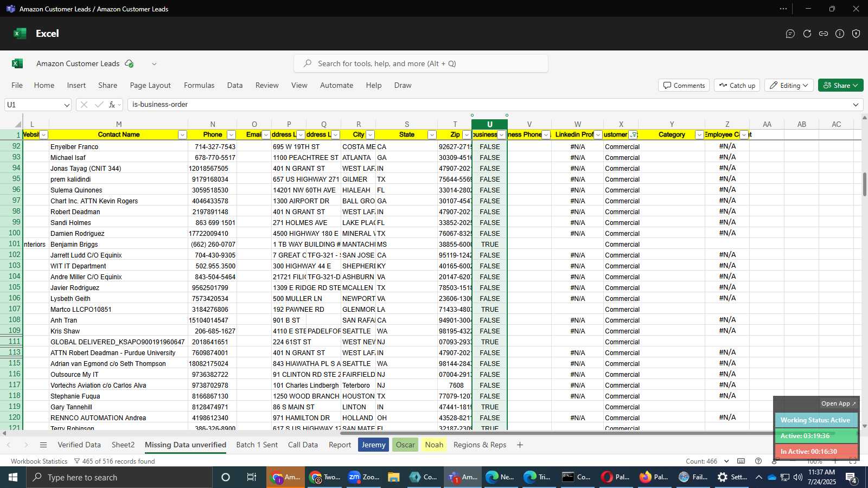Open the Formulas ribbon tab
The image size is (868, 488).
(x=199, y=86)
